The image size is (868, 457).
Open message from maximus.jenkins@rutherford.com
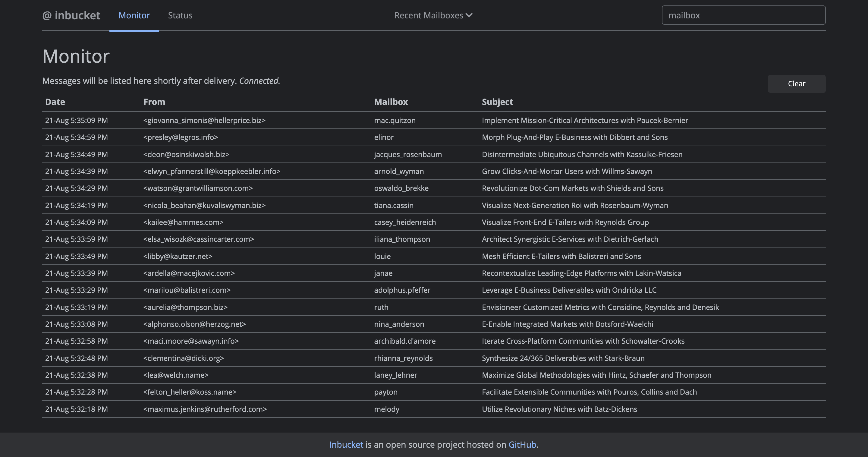[205, 409]
